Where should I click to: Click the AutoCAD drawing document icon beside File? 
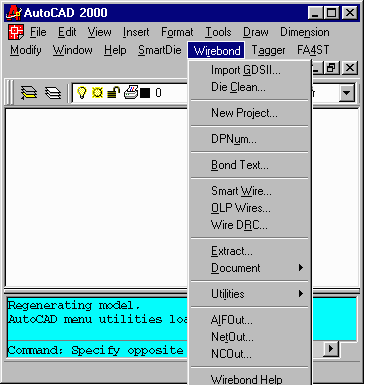tap(16, 32)
